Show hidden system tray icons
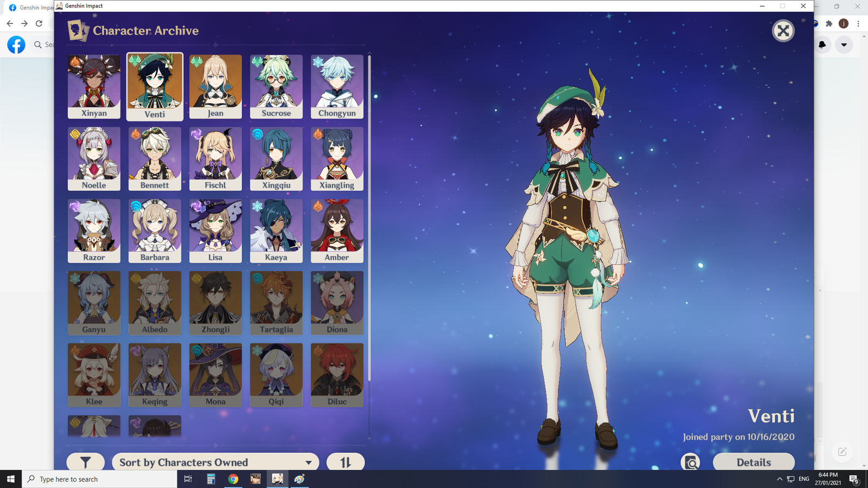This screenshot has height=488, width=868. coord(780,479)
